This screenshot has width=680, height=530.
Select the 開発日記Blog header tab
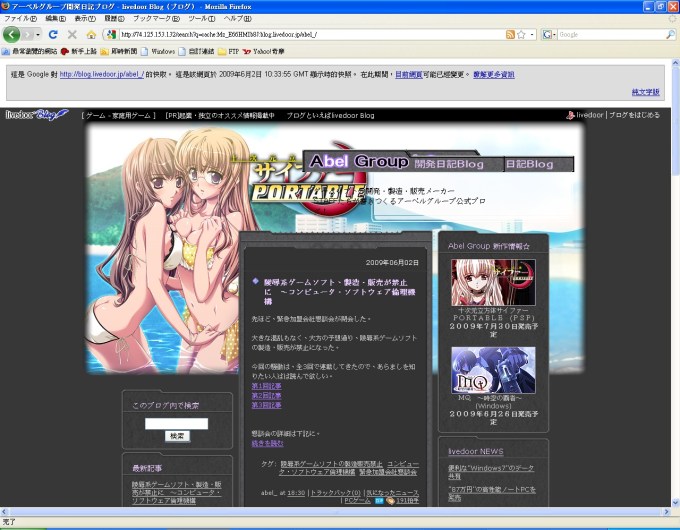[449, 164]
